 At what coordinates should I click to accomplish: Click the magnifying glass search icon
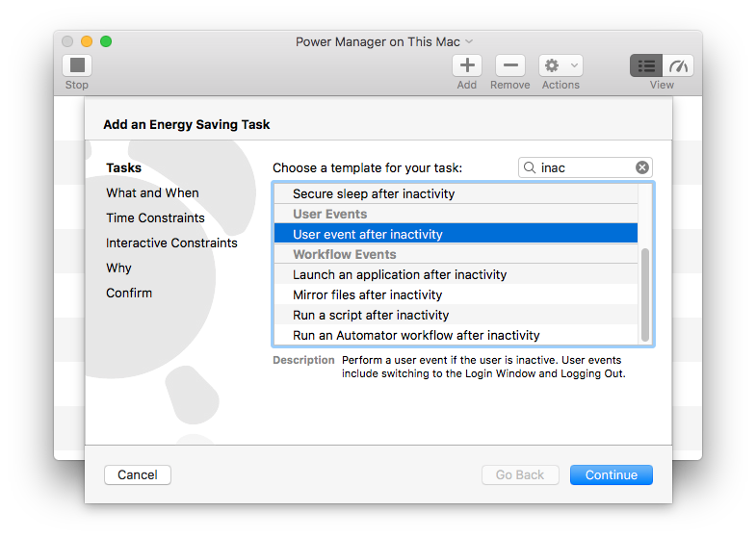[x=530, y=167]
